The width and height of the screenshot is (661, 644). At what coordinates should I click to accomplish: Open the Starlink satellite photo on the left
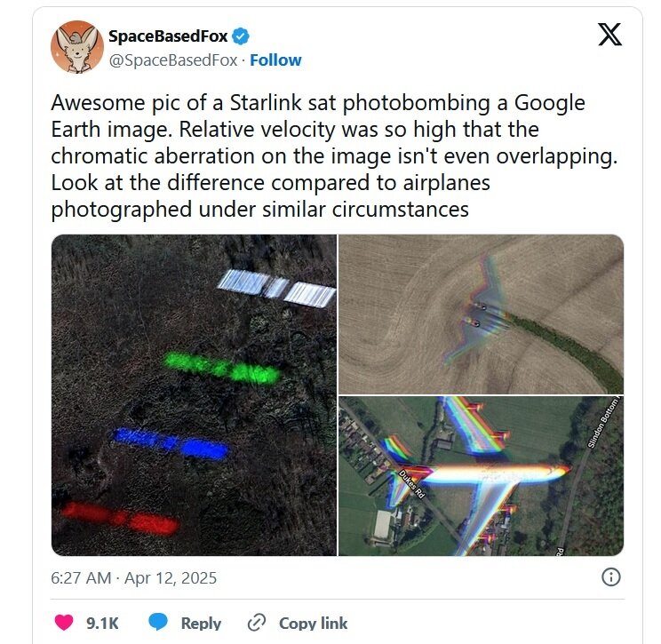click(194, 394)
